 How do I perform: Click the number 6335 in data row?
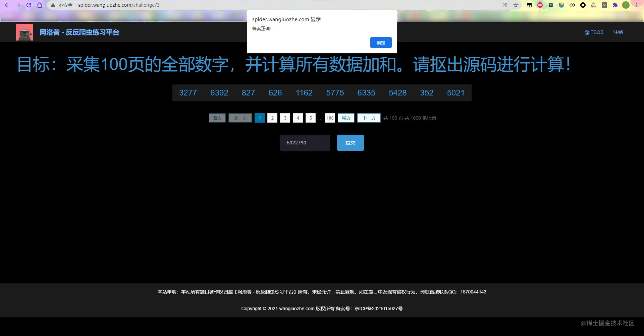[x=366, y=93]
